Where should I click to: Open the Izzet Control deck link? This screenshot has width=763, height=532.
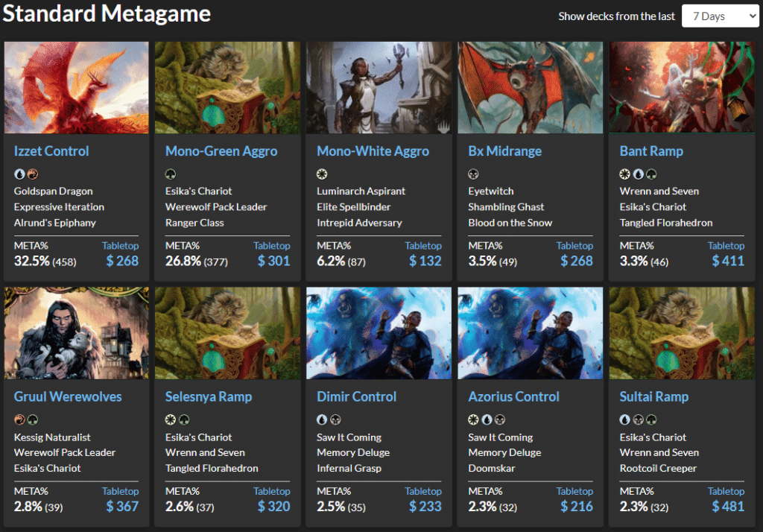point(51,151)
